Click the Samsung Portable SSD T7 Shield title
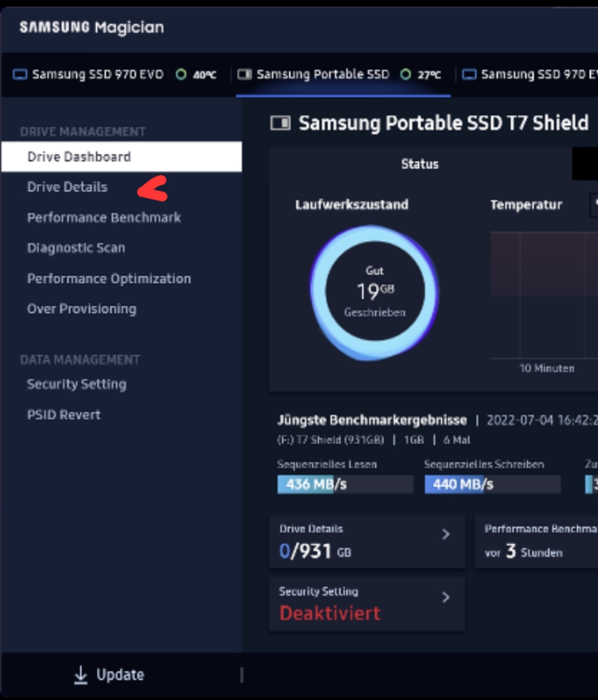This screenshot has width=598, height=700. pos(444,123)
